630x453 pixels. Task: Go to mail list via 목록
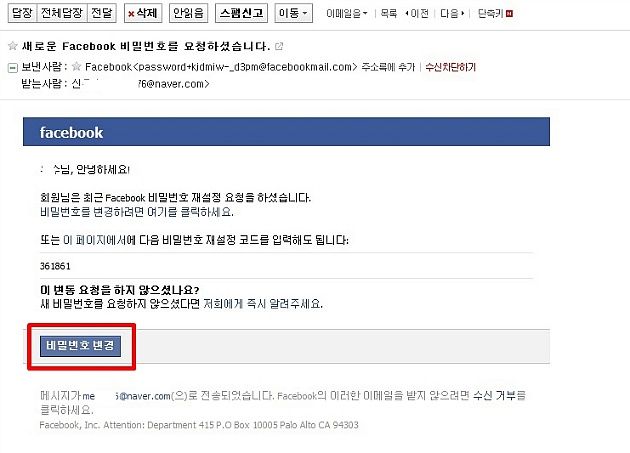click(x=389, y=14)
